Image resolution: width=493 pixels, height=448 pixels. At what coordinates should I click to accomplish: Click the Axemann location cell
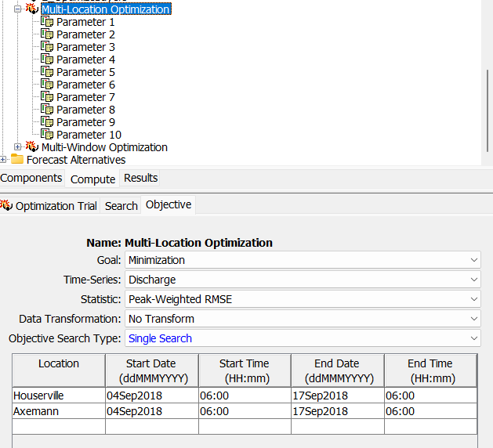point(59,411)
